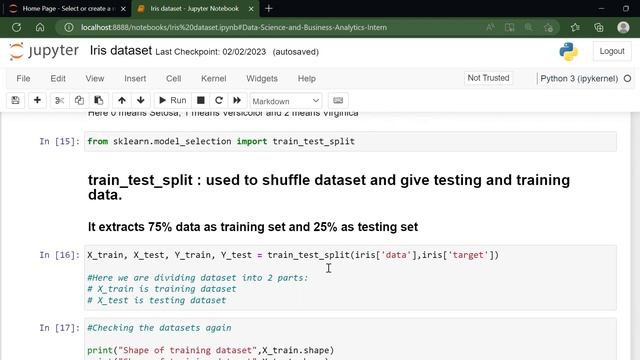Click the notebook vertical scrollbar
Screen dimensions: 640x360
click(x=635, y=236)
